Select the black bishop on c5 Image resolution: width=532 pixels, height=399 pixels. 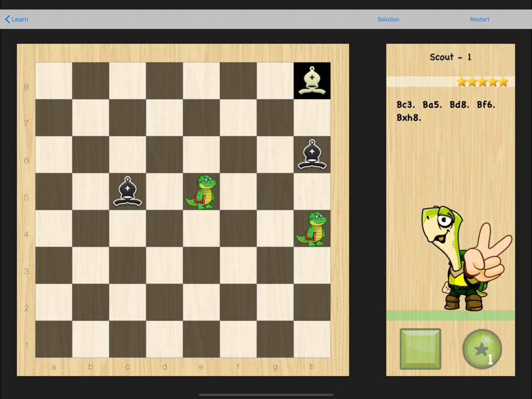[128, 192]
